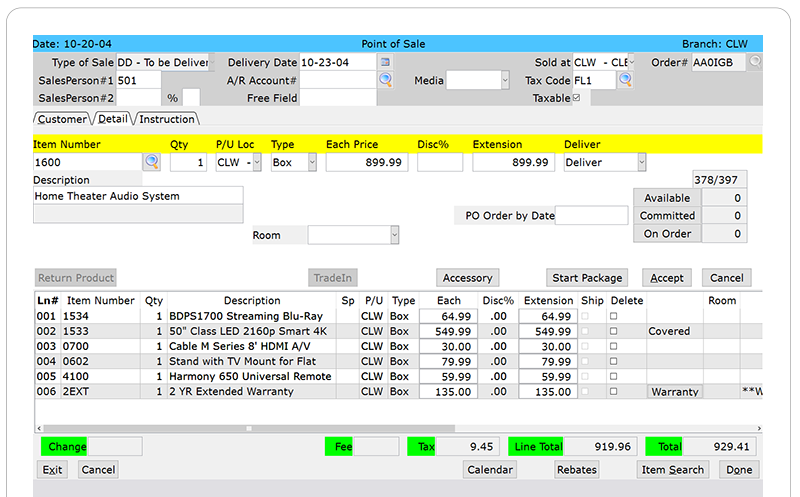Click the Accept button
Image resolution: width=800 pixels, height=497 pixels.
click(x=666, y=278)
